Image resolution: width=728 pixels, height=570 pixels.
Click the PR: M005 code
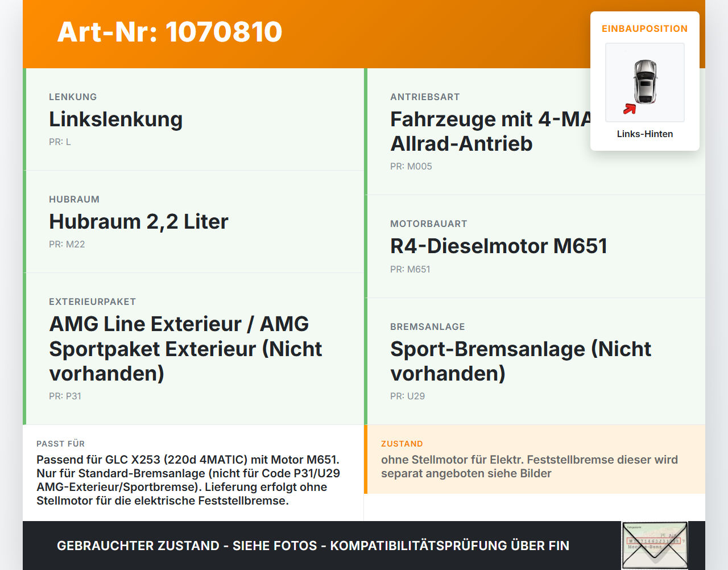(411, 166)
